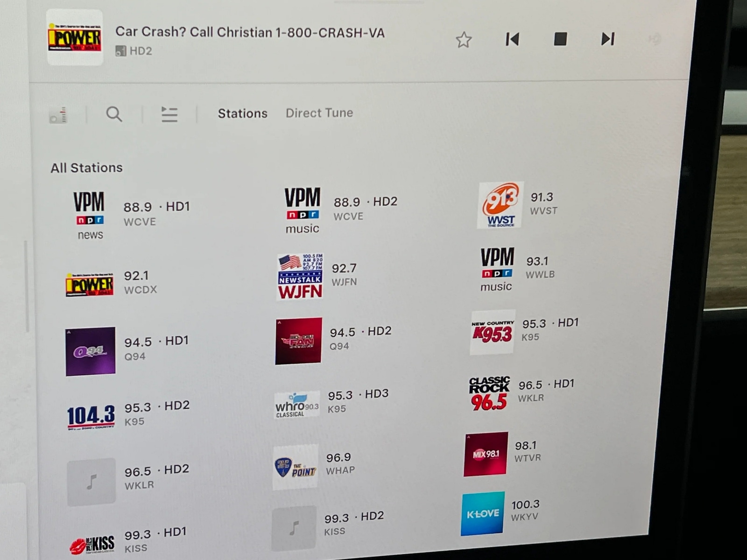This screenshot has height=560, width=747.
Task: Open the radio source icon
Action: coord(58,115)
